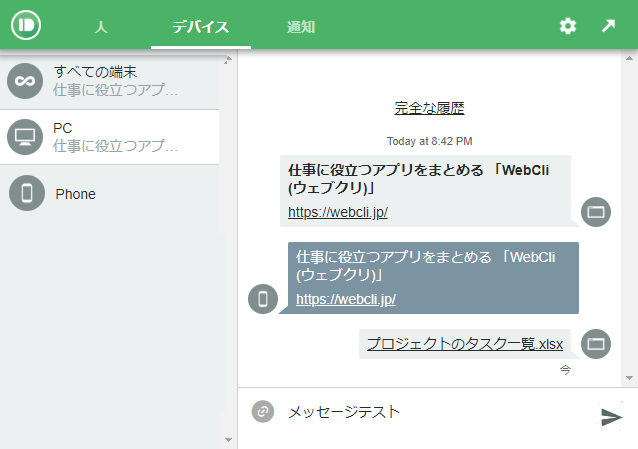
Task: Open webcli.jp link in gray-blue message
Action: tap(346, 299)
